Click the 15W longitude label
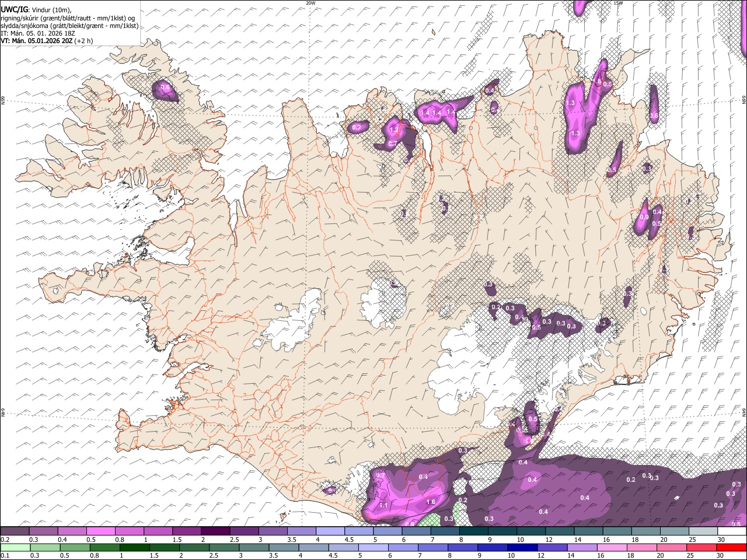This screenshot has height=560, width=747. coord(618,3)
